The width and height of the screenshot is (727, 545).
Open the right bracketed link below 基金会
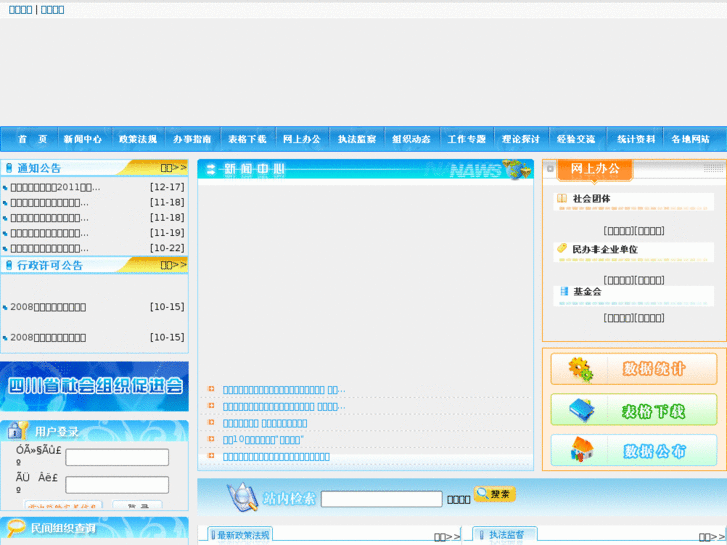pos(649,318)
